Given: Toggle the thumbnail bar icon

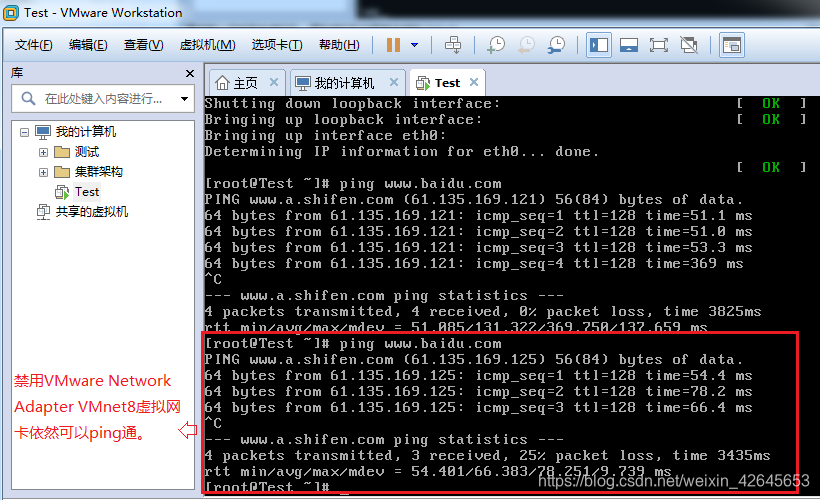Looking at the screenshot, I should click(629, 45).
